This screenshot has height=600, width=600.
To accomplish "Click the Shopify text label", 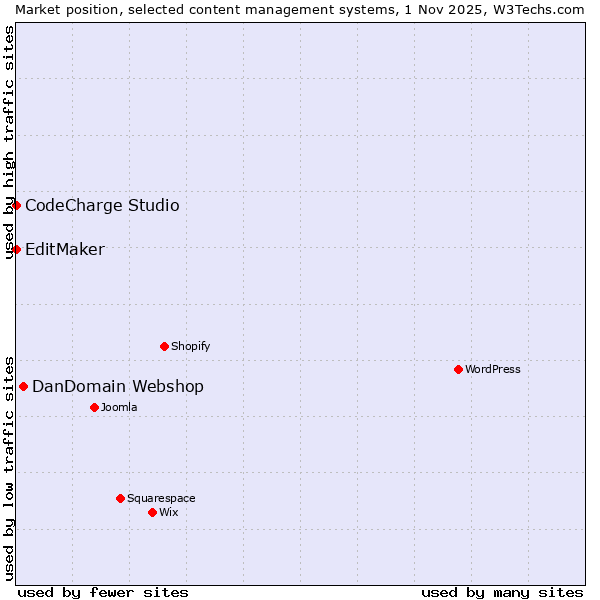I will click(190, 347).
